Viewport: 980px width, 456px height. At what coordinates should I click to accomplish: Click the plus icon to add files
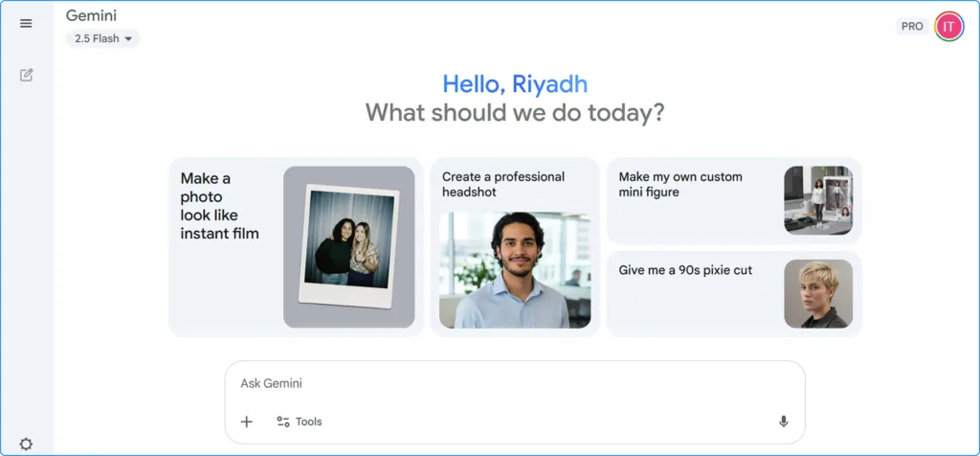[x=246, y=422]
